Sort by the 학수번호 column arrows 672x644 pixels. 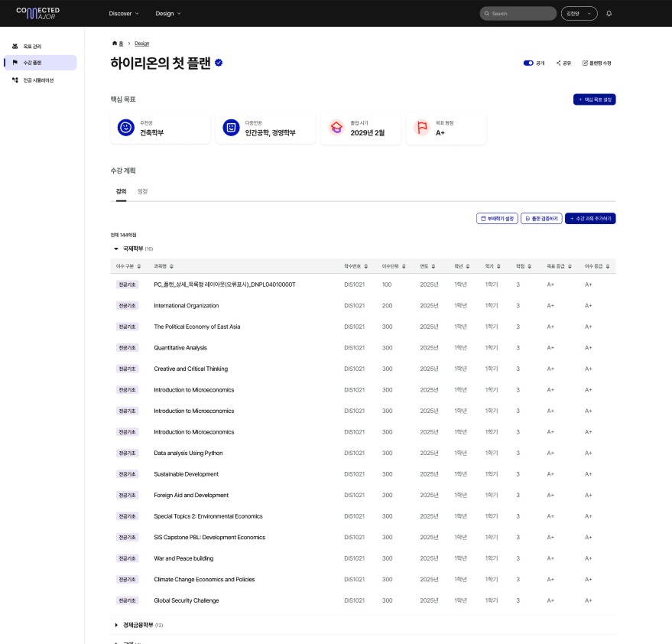click(x=366, y=266)
